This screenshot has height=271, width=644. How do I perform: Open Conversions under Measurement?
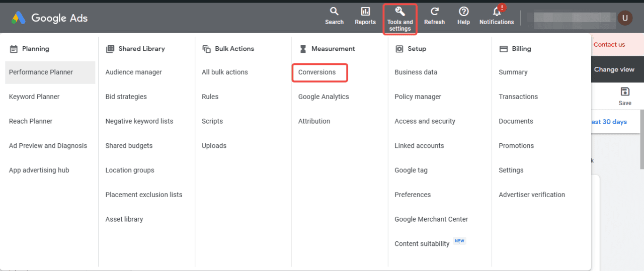coord(317,72)
